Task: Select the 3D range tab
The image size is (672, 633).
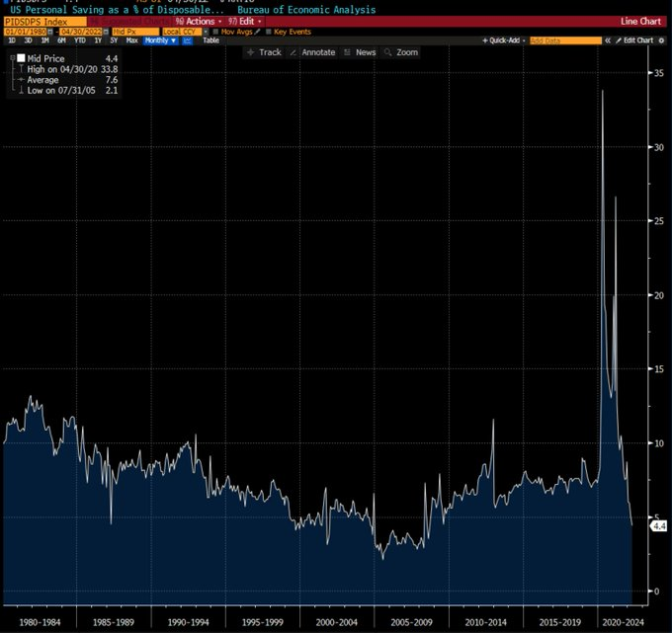Action: 29,40
